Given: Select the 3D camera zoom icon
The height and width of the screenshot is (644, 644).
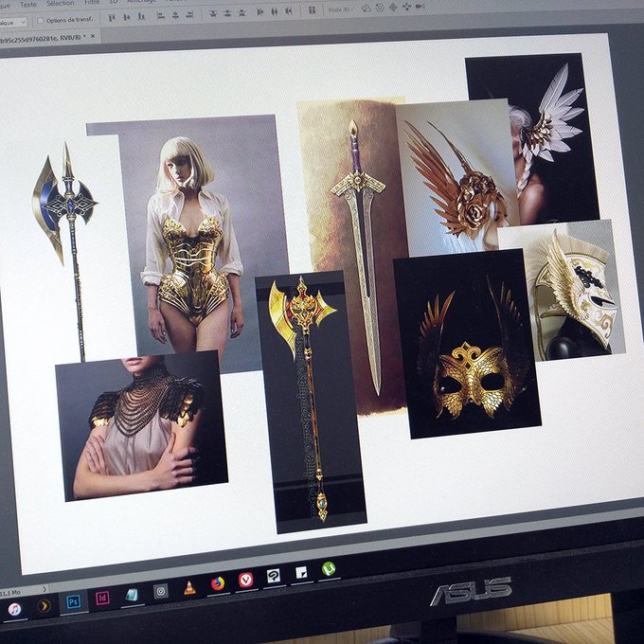Looking at the screenshot, I should point(420,7).
